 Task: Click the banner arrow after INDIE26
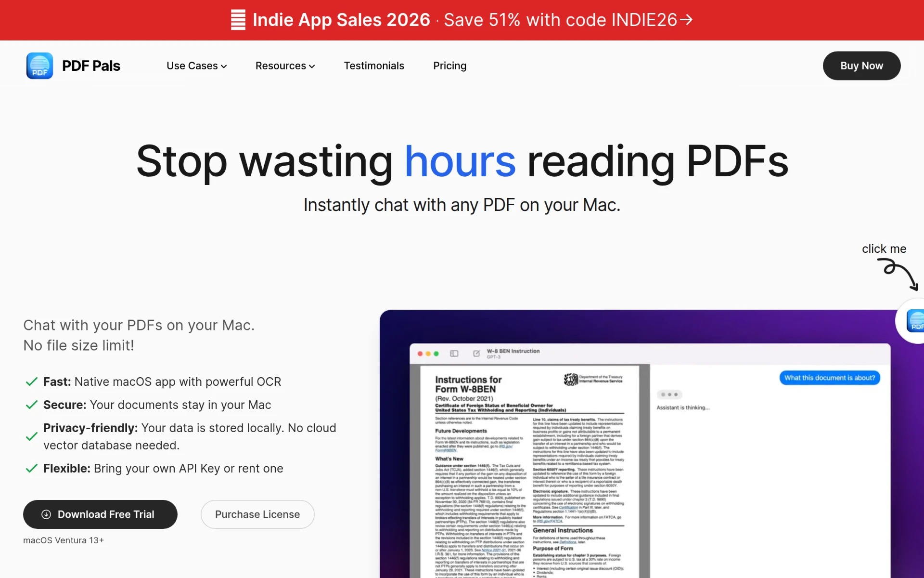(686, 19)
